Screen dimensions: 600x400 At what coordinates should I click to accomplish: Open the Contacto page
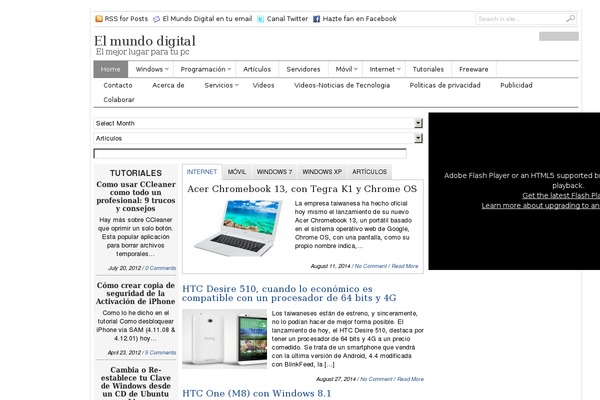tap(118, 85)
